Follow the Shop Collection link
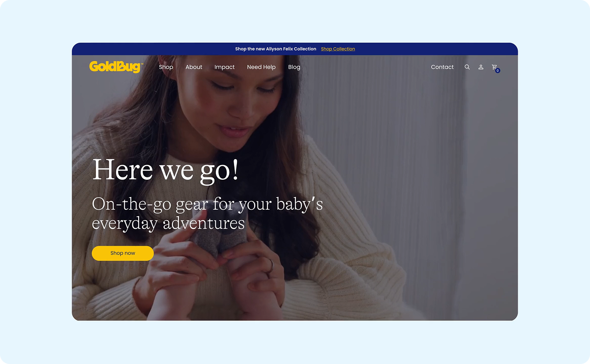This screenshot has height=364, width=590. pyautogui.click(x=338, y=49)
